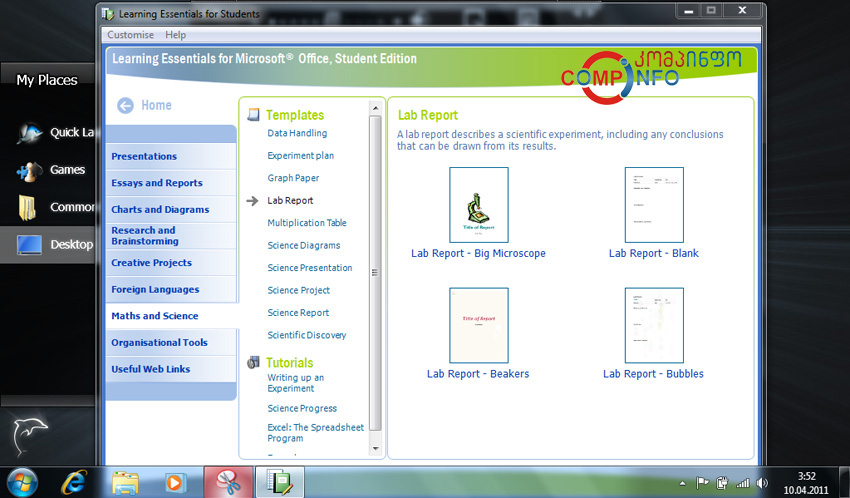The height and width of the screenshot is (498, 850).
Task: Click the Common folder icon
Action: pos(27,208)
